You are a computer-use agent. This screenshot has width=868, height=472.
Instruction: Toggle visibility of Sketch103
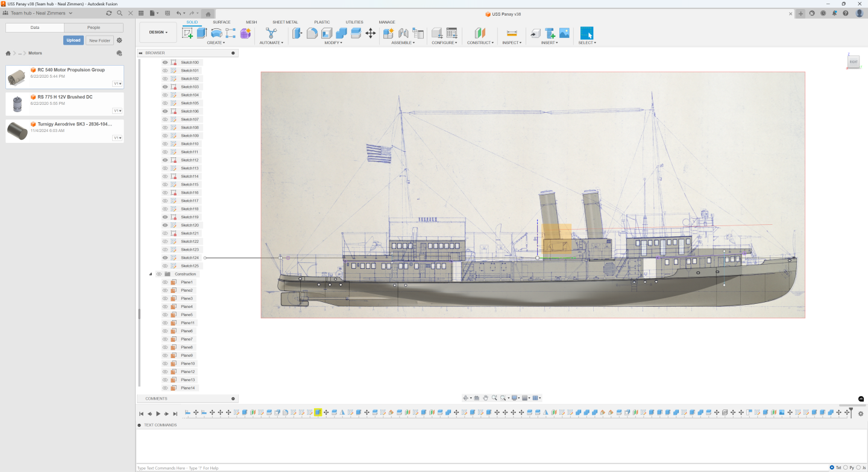click(x=165, y=87)
